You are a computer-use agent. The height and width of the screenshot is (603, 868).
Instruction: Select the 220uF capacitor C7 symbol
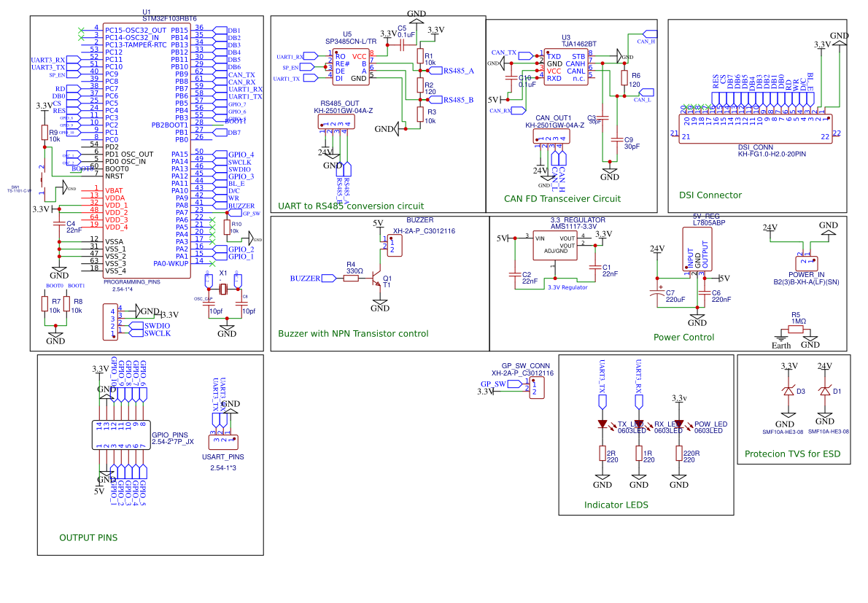(x=658, y=292)
